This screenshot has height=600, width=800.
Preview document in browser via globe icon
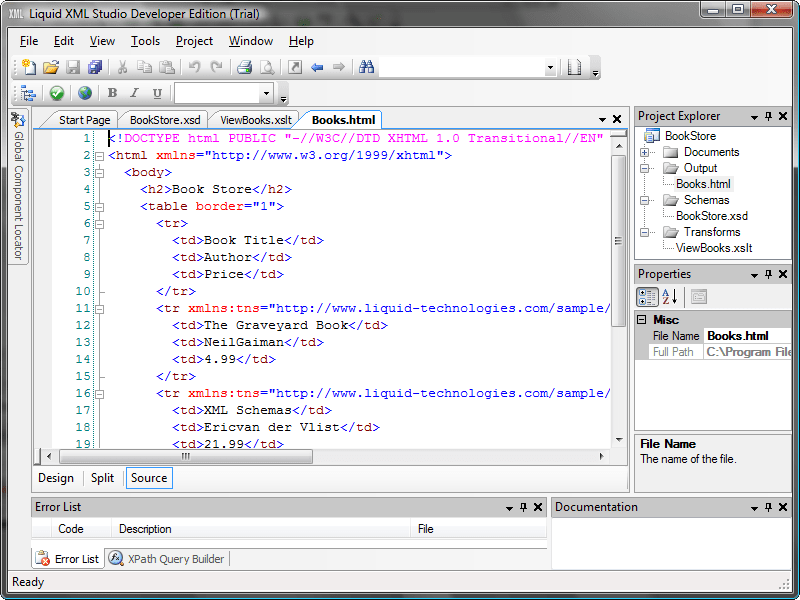(85, 93)
